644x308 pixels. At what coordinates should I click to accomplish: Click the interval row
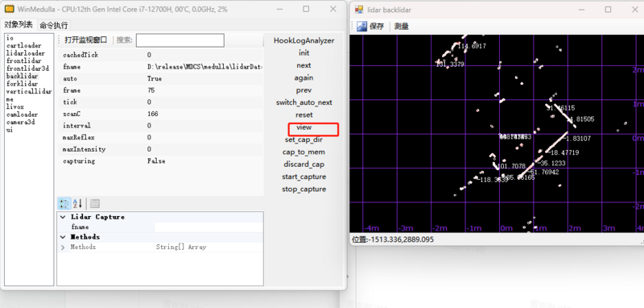159,126
